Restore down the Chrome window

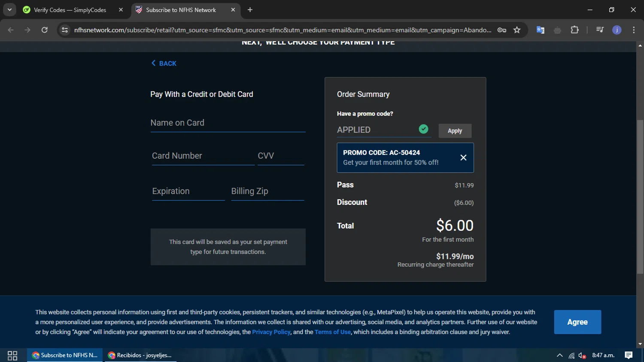point(611,9)
